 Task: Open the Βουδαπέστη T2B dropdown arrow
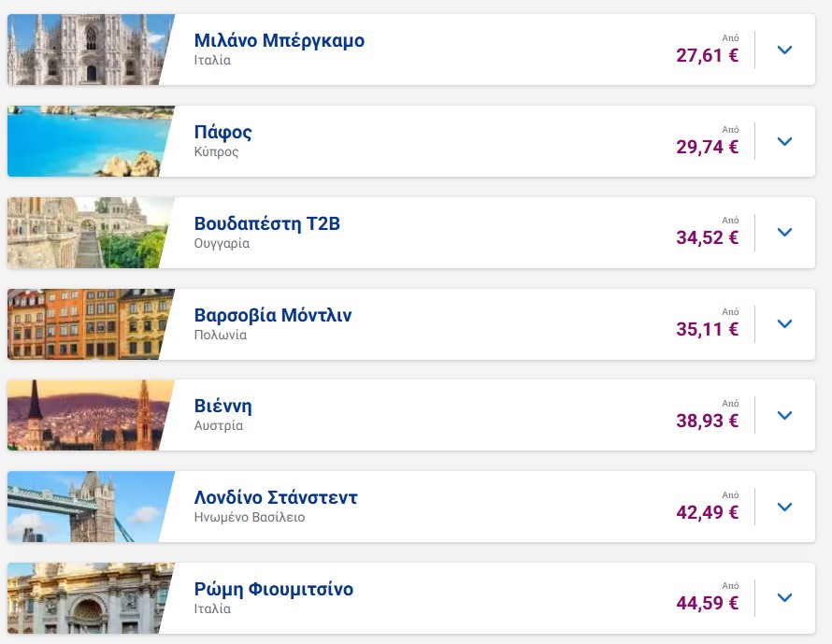click(x=784, y=233)
